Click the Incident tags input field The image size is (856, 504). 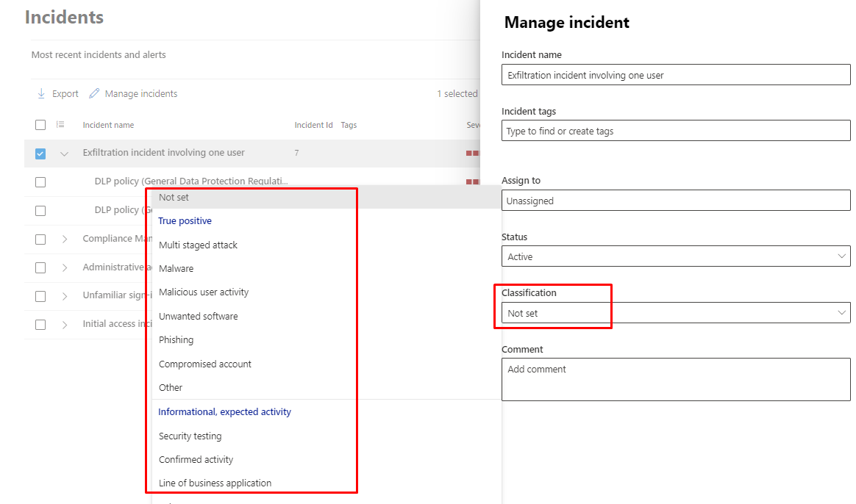[675, 132]
